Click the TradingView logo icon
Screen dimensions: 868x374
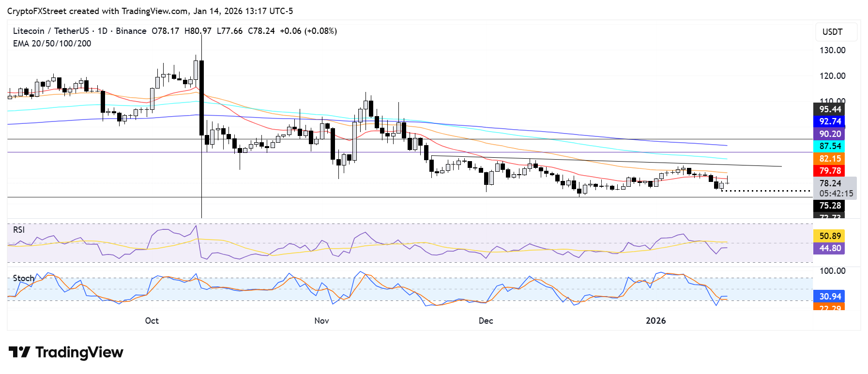(x=19, y=352)
